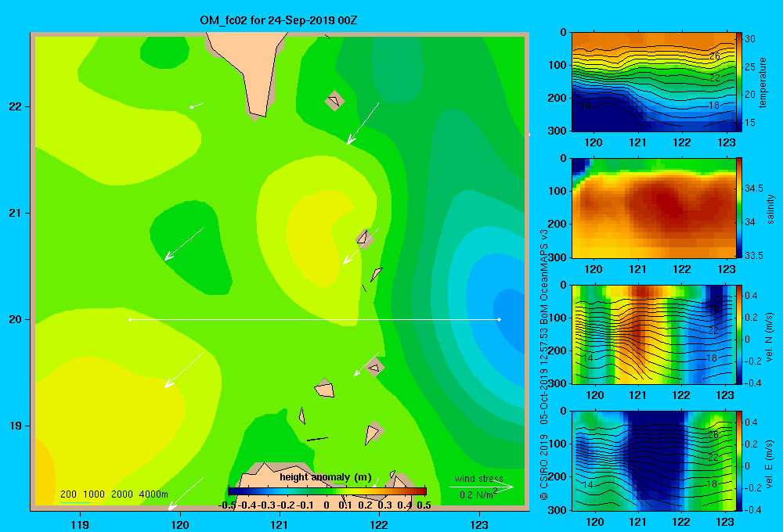Click the wind arrow inside the dark green patch
783x532 pixels.
(184, 244)
